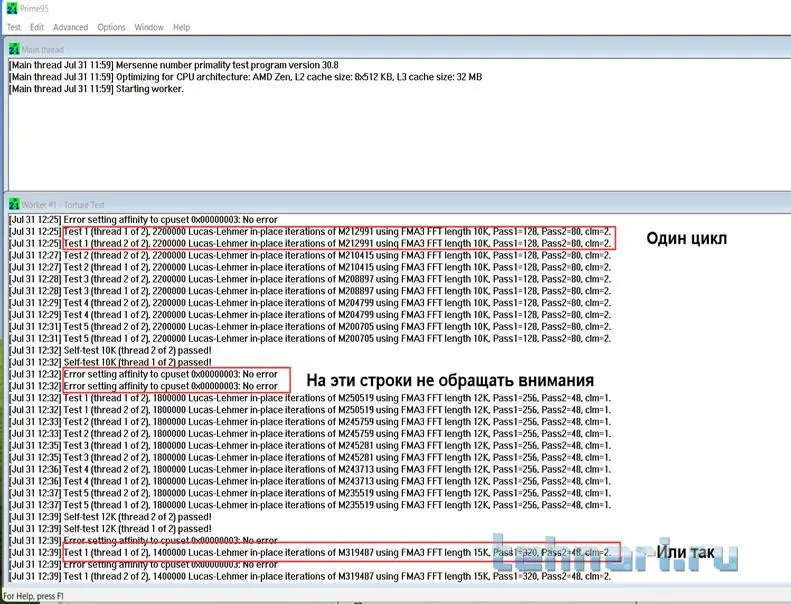This screenshot has width=791, height=604.
Task: Click 'Self-test 10K (thread 2 of 2) passed!' line
Action: tap(110, 351)
